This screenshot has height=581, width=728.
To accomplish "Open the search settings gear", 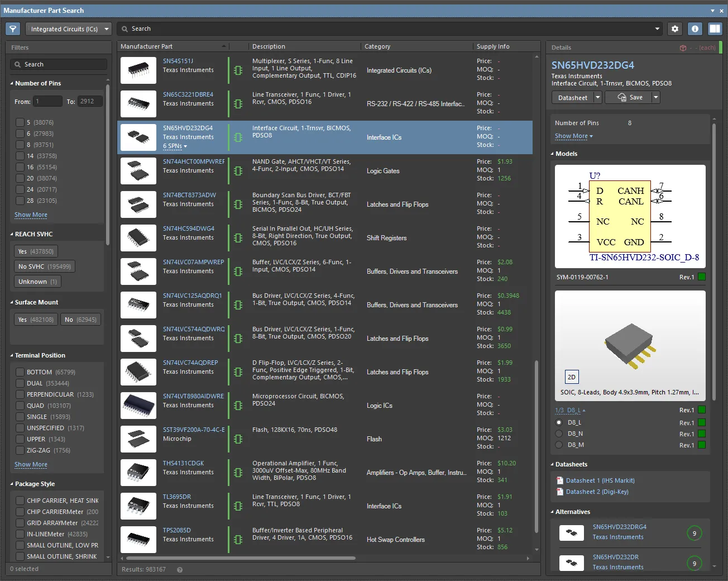I will tap(675, 29).
